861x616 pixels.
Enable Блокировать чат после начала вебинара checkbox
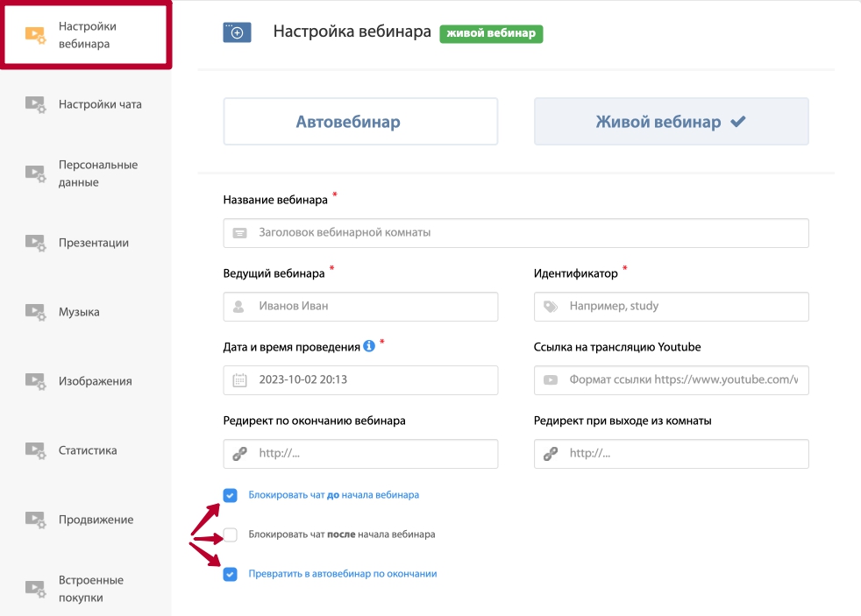[x=230, y=535]
